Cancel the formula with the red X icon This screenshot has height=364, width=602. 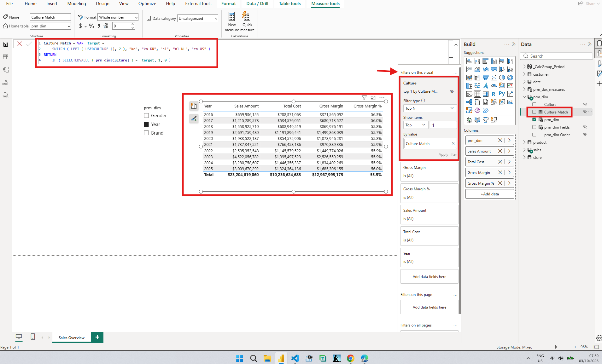pos(20,44)
